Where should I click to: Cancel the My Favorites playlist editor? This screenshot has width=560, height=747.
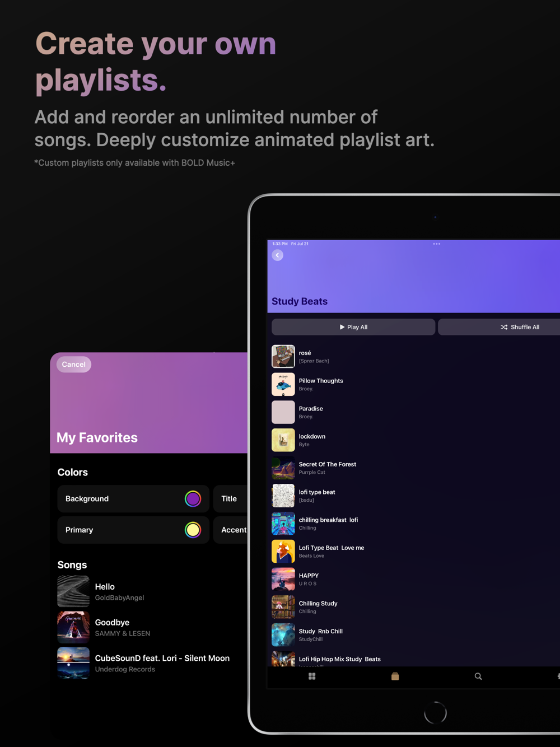pyautogui.click(x=74, y=365)
